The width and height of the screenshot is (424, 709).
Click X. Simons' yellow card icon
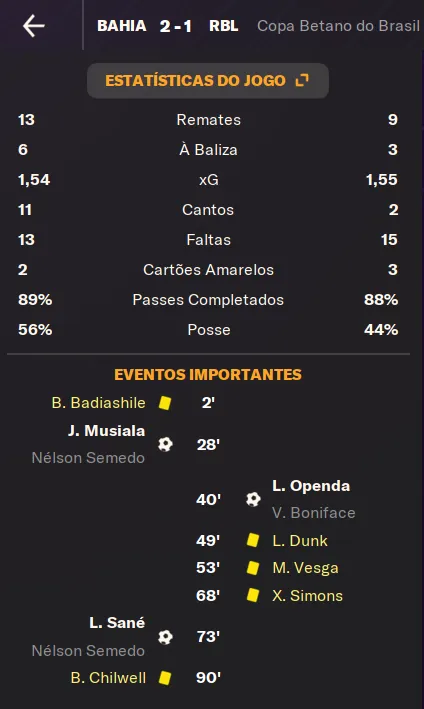(253, 596)
